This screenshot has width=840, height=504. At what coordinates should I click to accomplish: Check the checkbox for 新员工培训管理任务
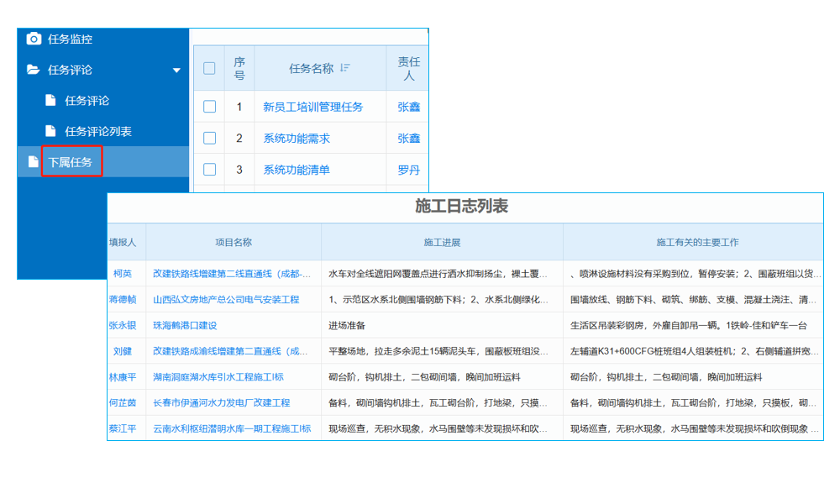point(209,107)
